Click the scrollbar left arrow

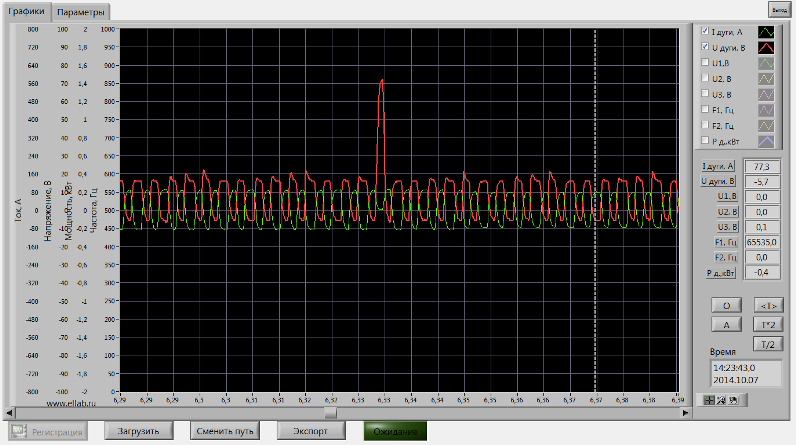click(x=9, y=413)
